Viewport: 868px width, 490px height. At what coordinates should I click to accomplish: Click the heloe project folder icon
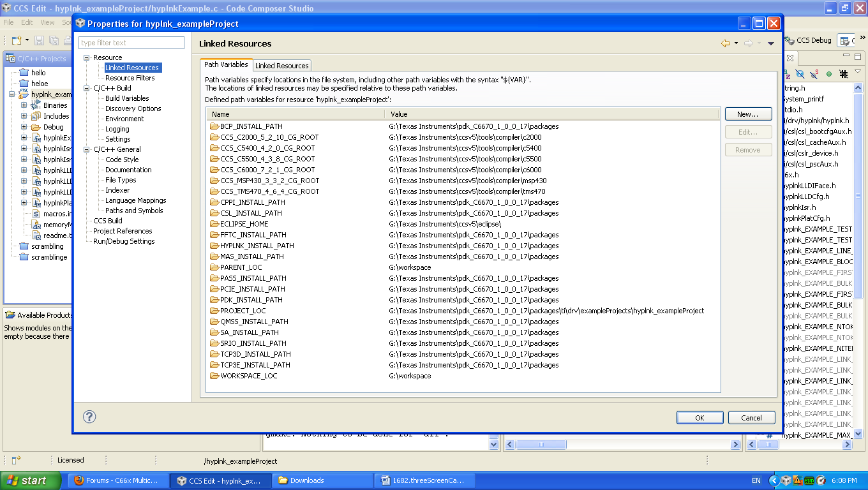tap(24, 84)
